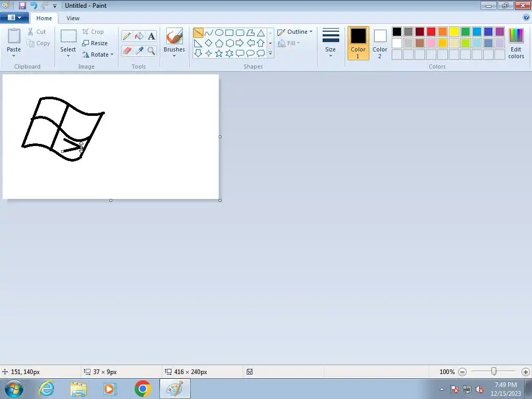The height and width of the screenshot is (399, 532).
Task: Click the rectangular Select tool button
Action: pos(68,39)
